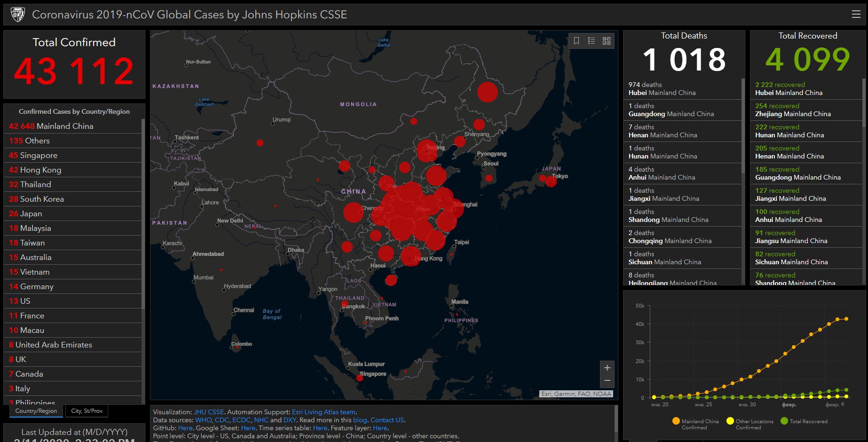
Task: Click 2 222 recovered Hubei entry
Action: point(806,88)
